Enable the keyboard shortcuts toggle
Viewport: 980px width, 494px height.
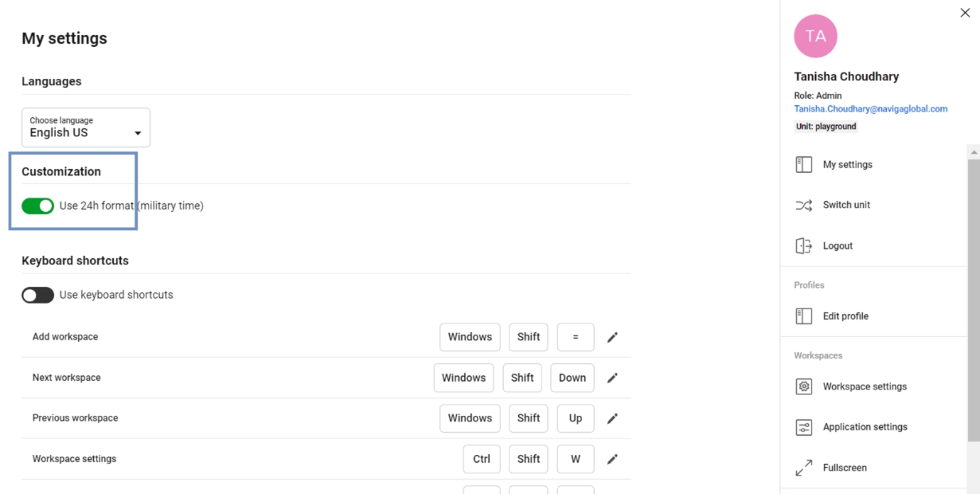pyautogui.click(x=38, y=295)
